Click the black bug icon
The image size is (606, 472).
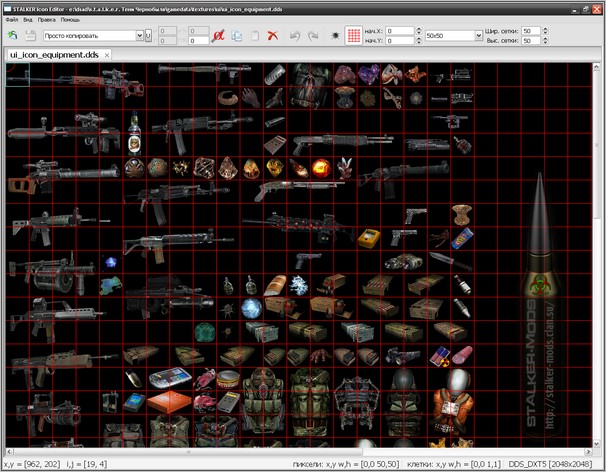[335, 36]
